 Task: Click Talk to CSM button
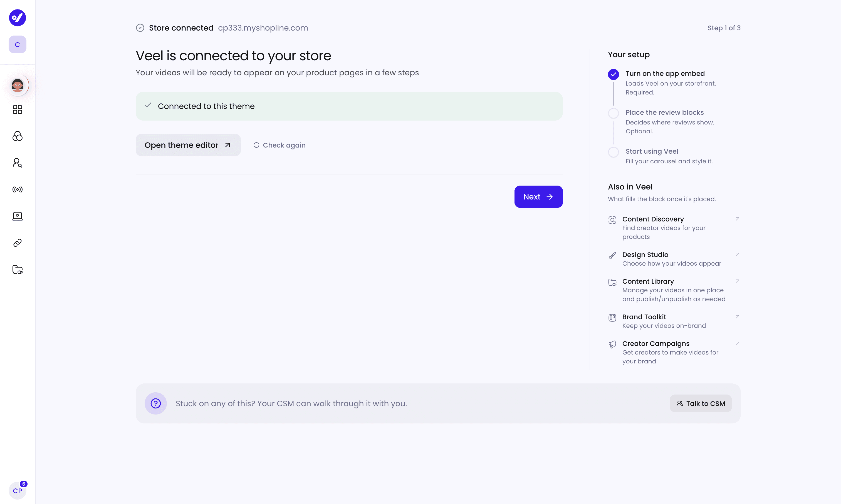pyautogui.click(x=701, y=403)
